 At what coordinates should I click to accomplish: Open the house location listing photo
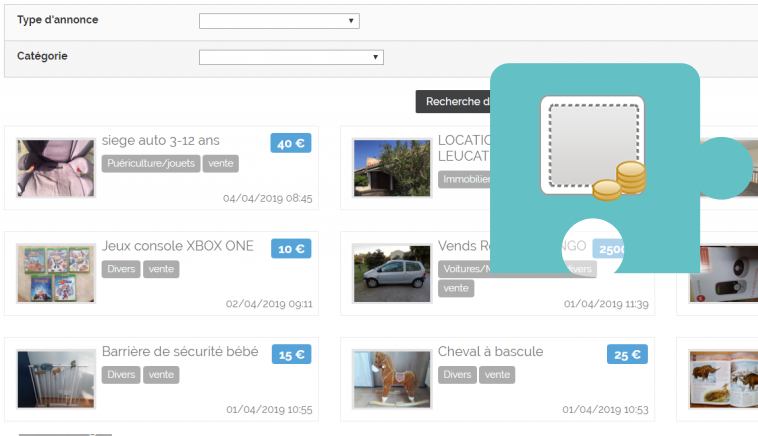click(x=392, y=168)
